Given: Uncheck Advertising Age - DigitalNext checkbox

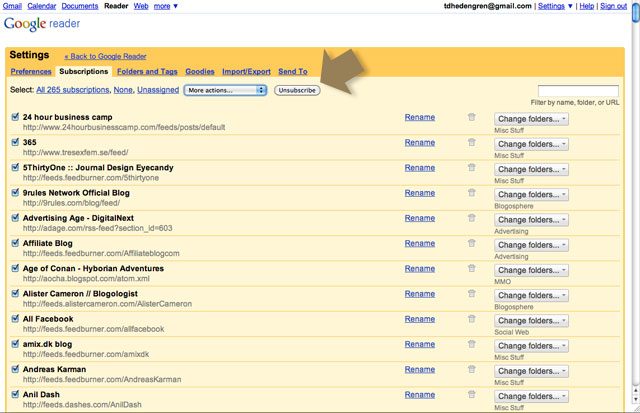Looking at the screenshot, I should [15, 218].
